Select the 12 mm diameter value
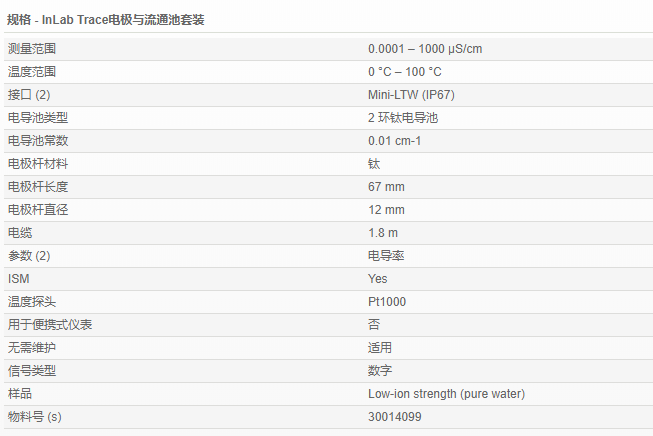The width and height of the screenshot is (653, 436). [386, 210]
